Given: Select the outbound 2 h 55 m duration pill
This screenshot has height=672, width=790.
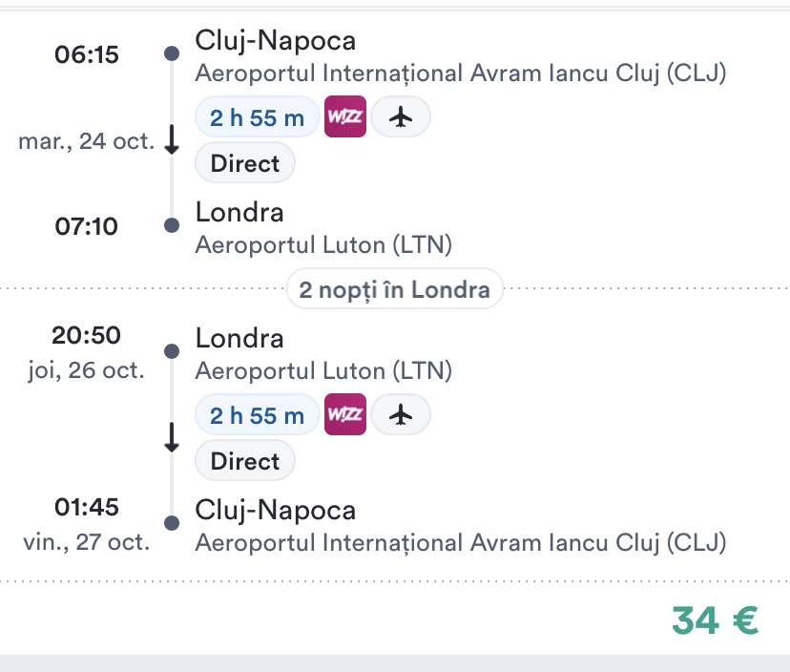Looking at the screenshot, I should pos(257,118).
